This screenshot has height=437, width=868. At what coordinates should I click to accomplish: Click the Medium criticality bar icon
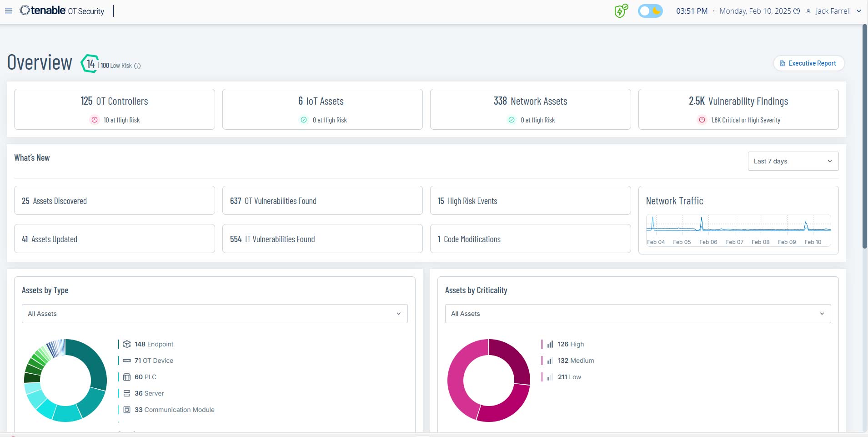(550, 361)
